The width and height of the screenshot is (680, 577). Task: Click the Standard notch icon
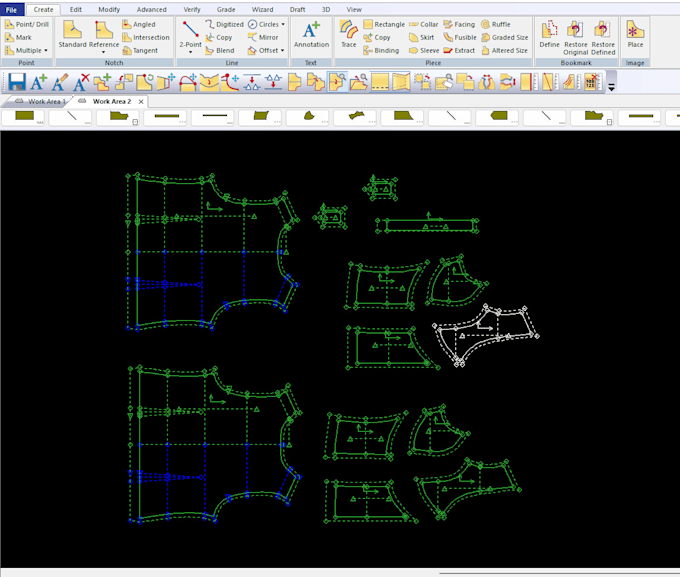pyautogui.click(x=72, y=34)
